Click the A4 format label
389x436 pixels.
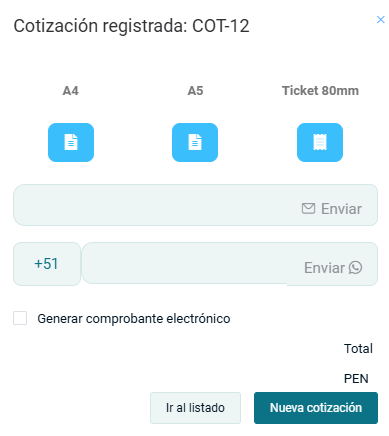tap(71, 91)
